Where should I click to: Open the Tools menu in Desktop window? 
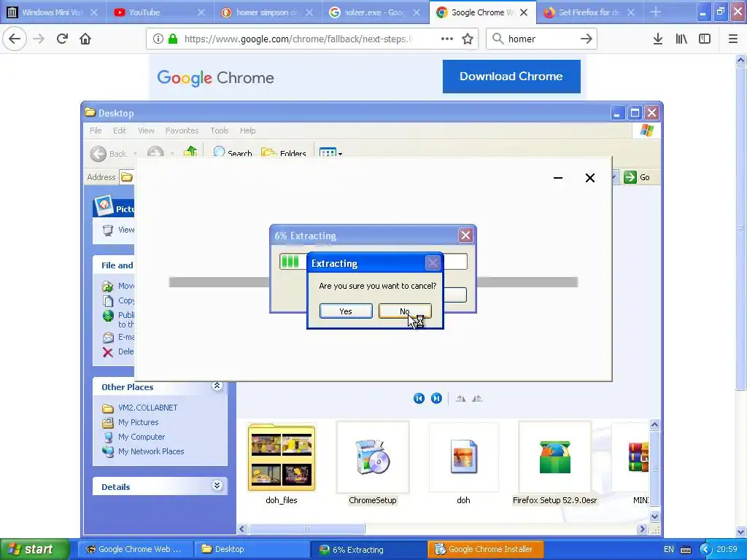(220, 131)
